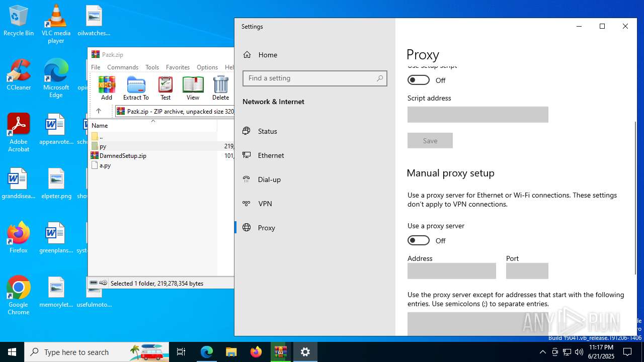This screenshot has width=644, height=362.
Task: Open WinRAR Options menu
Action: [207, 67]
